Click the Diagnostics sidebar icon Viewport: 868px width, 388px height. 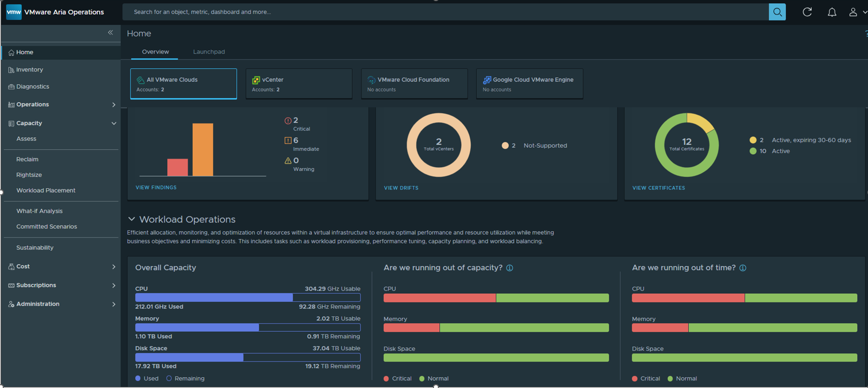(x=11, y=87)
